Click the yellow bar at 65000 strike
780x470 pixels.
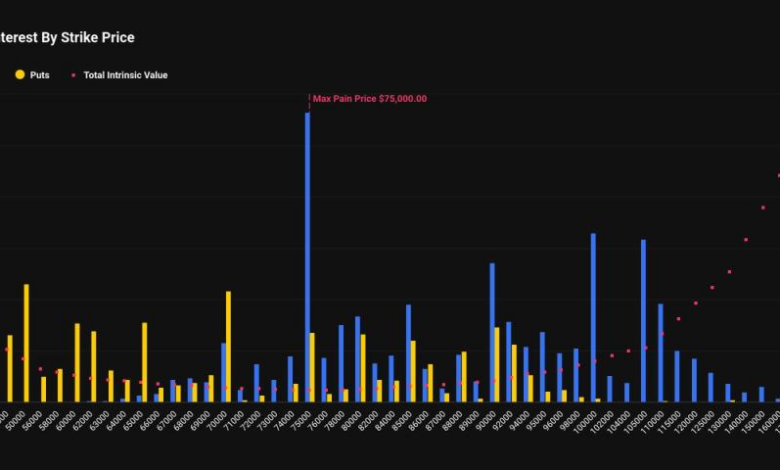click(144, 361)
